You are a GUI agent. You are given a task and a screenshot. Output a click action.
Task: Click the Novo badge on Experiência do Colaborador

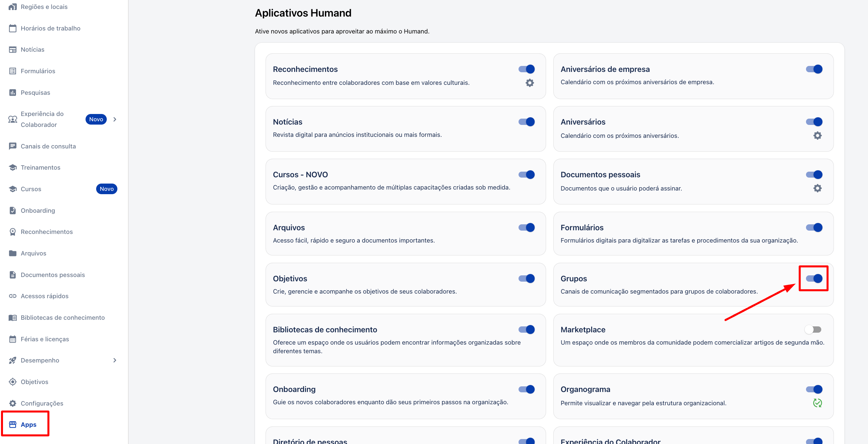[x=96, y=119]
